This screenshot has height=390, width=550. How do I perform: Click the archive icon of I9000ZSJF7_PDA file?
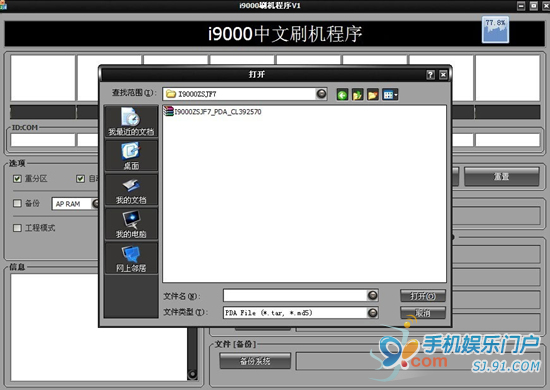click(x=169, y=112)
